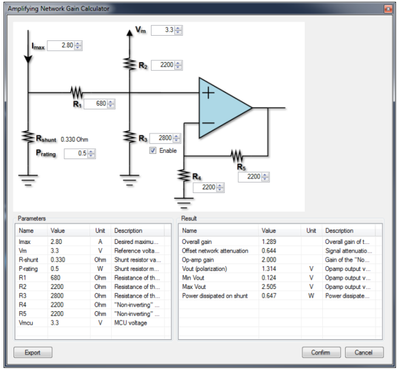The image size is (400, 369).
Task: Click the R5 spinner arrows
Action: click(265, 177)
